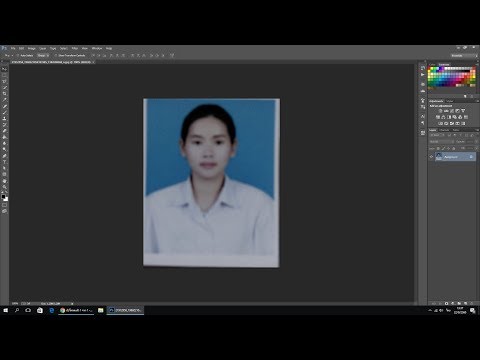Switch to the Styles tab
This screenshot has width=480, height=360.
tap(450, 101)
